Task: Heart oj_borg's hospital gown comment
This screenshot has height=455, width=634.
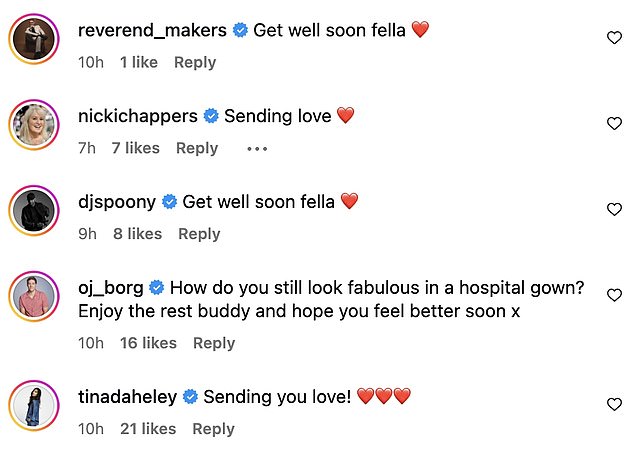Action: [x=615, y=295]
